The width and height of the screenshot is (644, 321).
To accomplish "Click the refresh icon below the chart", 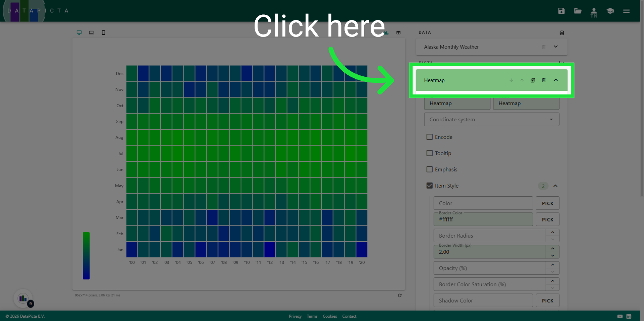I will 399,295.
